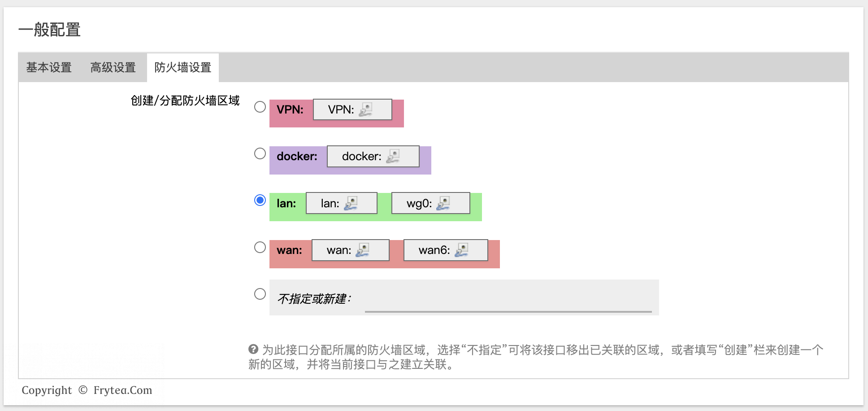
Task: Click the 一般配置 section heading
Action: (49, 30)
